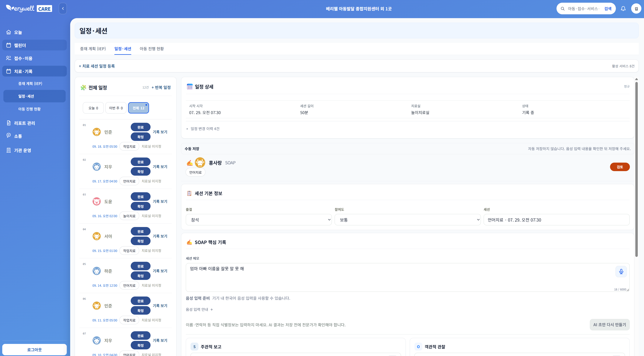Image resolution: width=644 pixels, height=356 pixels.
Task: Click the 언어치료 tag under 홍사랑
Action: click(195, 172)
